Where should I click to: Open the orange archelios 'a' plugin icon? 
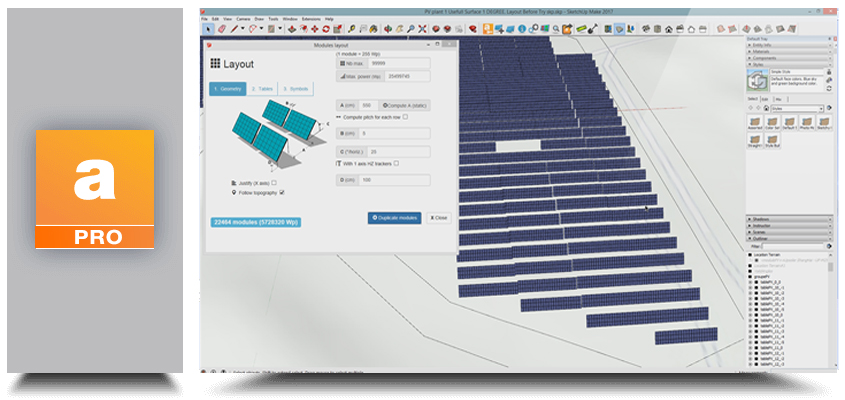[x=488, y=29]
